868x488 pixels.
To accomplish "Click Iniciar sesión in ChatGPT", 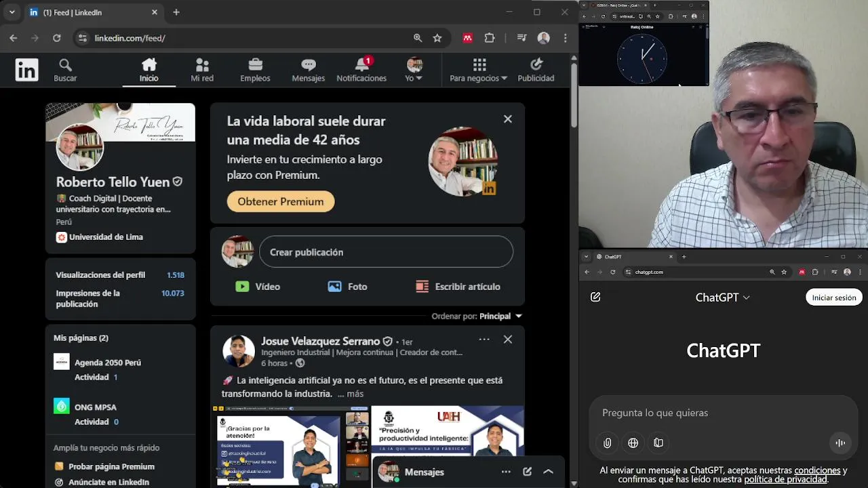I will click(x=834, y=298).
